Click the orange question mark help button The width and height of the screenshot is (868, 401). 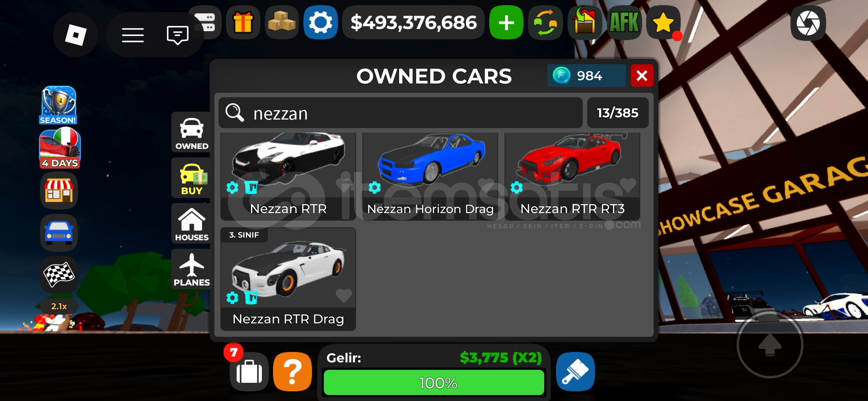[x=293, y=371]
